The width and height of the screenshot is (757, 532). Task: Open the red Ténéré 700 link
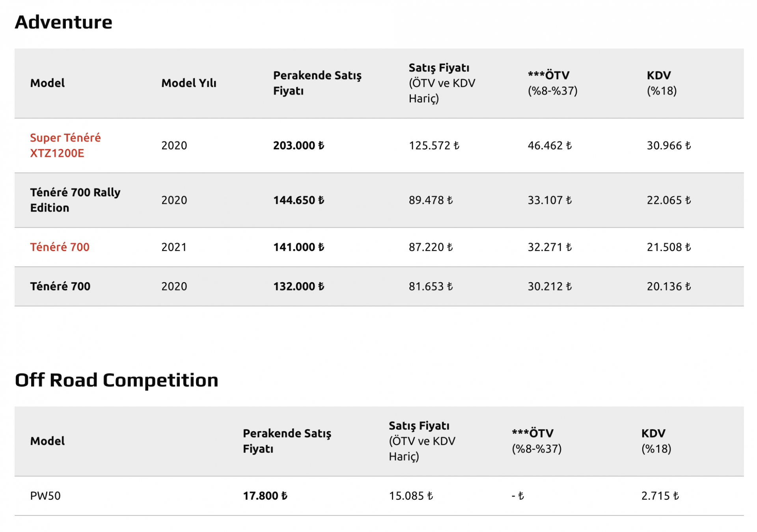(x=60, y=247)
